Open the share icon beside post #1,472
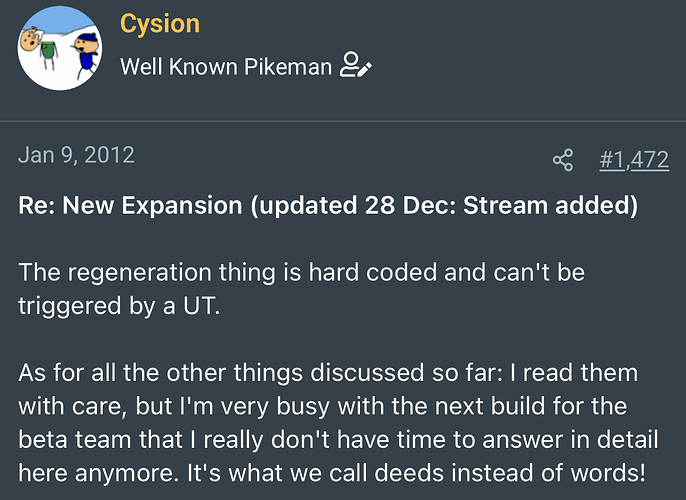 [563, 160]
